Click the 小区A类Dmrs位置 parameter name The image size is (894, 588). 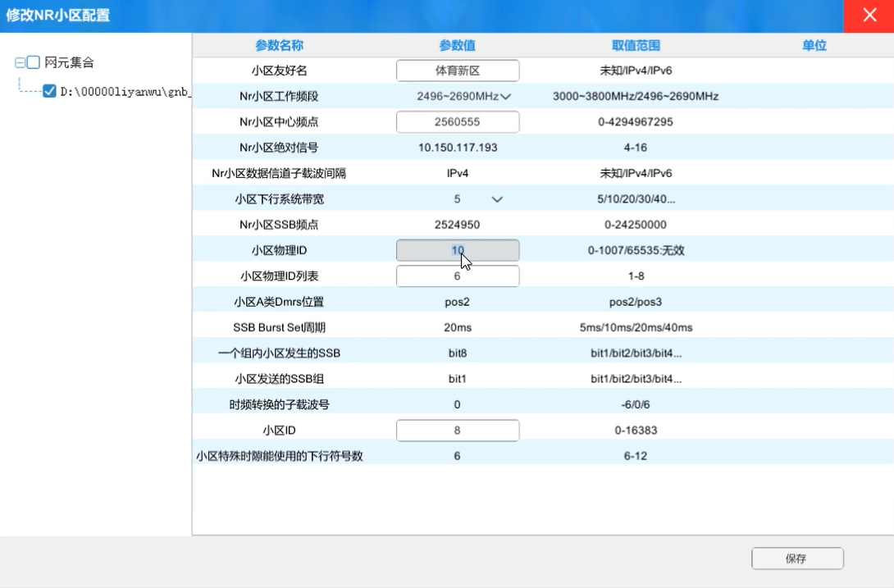[279, 302]
